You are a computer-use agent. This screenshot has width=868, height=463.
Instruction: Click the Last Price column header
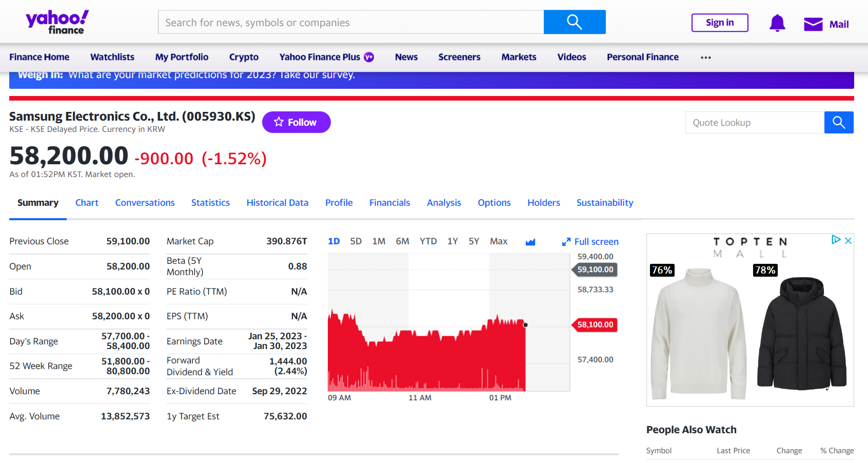pos(733,451)
